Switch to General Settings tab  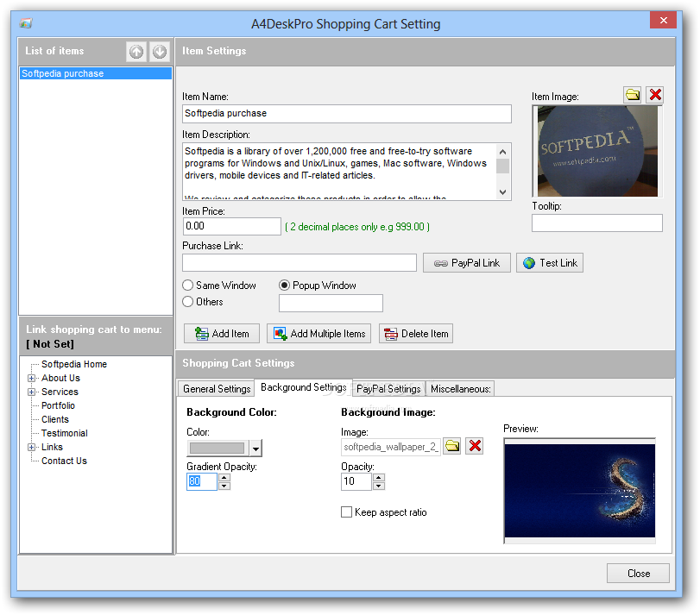[217, 389]
